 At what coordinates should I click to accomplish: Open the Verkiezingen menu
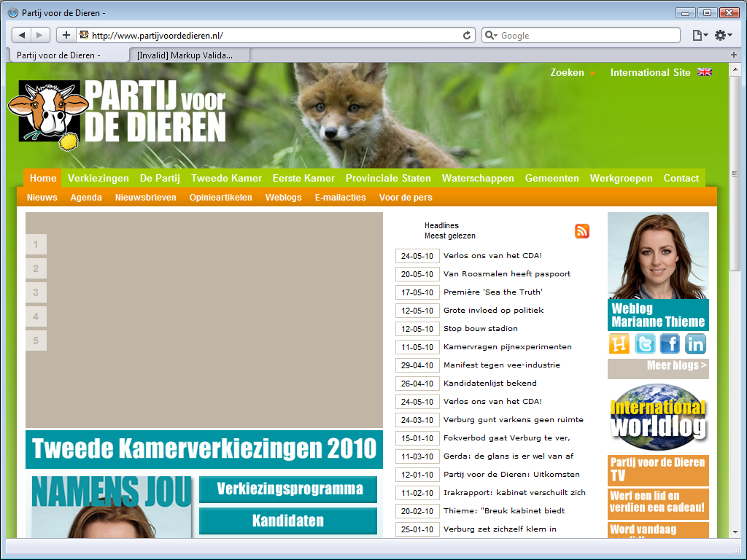[x=98, y=178]
